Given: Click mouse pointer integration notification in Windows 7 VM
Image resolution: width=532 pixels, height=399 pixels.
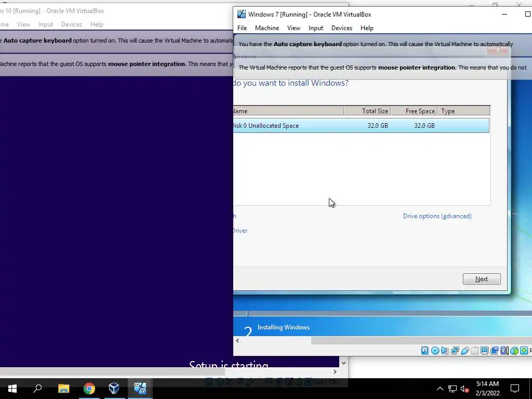Looking at the screenshot, I should coord(383,68).
